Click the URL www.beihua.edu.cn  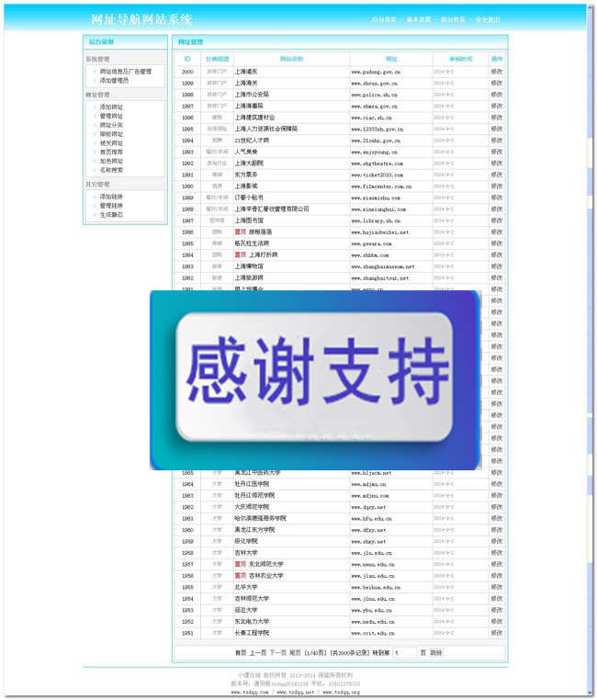[x=376, y=587]
